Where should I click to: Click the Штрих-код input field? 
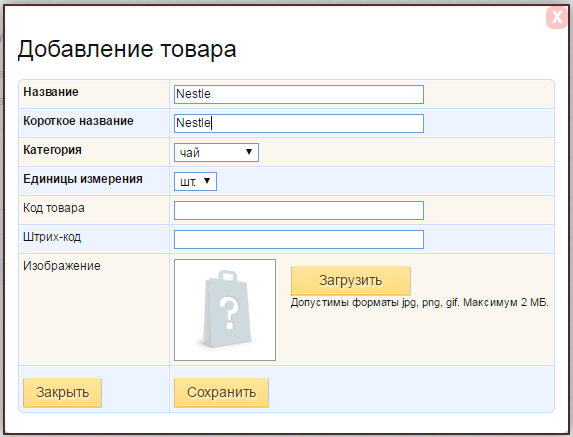[299, 239]
